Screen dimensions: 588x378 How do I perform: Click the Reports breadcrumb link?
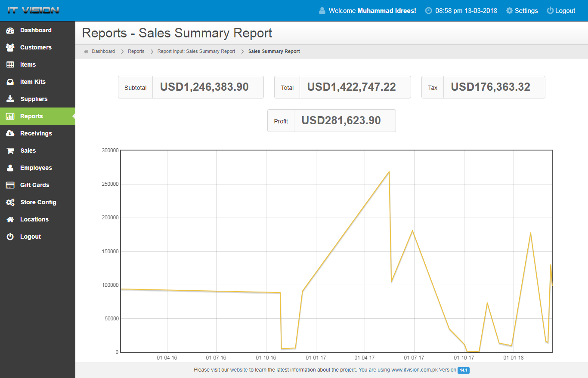(x=136, y=51)
